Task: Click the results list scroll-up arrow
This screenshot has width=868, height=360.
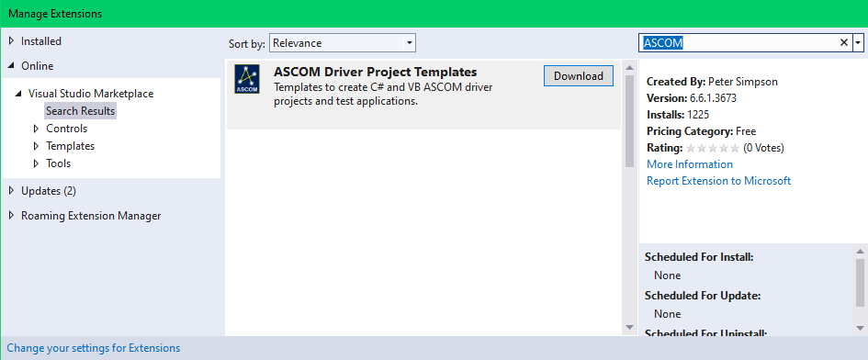Action: 629,68
